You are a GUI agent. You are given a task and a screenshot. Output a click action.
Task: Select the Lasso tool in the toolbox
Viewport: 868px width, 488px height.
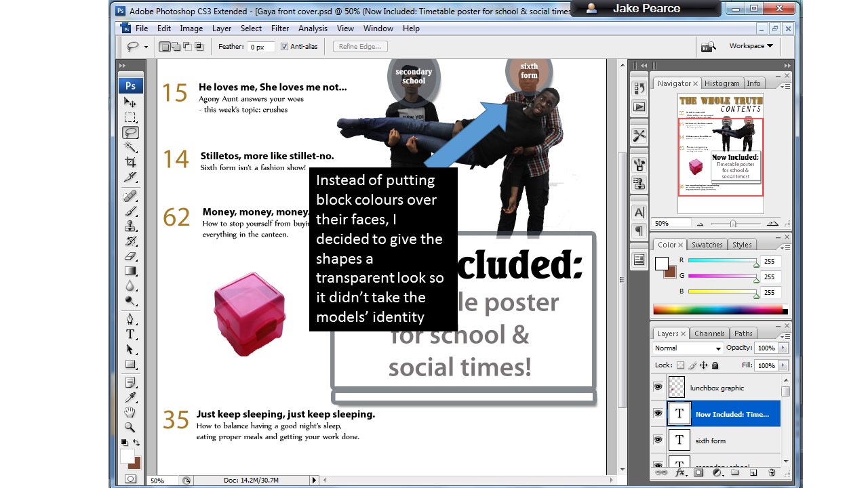[x=130, y=132]
